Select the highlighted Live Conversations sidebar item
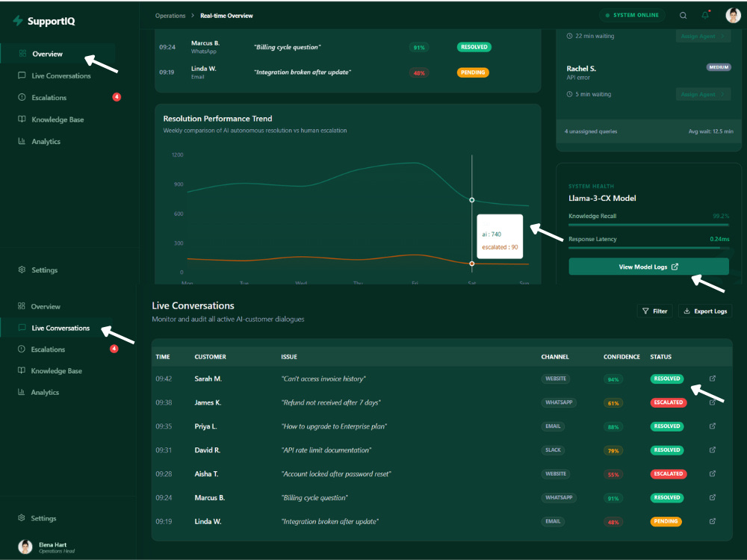 56,328
